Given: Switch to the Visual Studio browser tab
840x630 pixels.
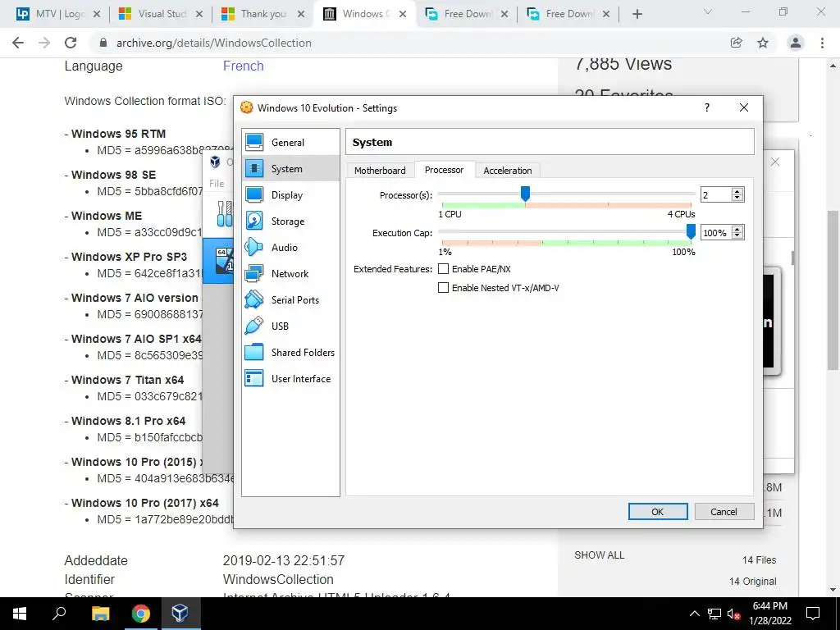Looking at the screenshot, I should coord(162,14).
